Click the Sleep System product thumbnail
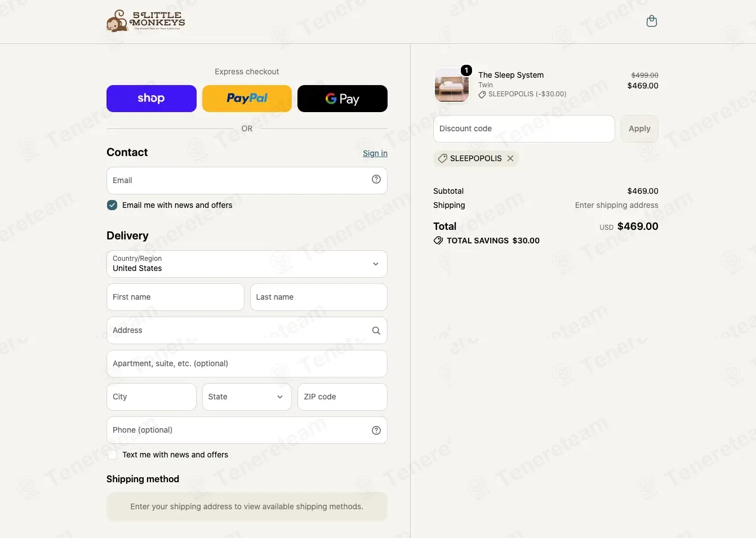This screenshot has height=538, width=756. [x=452, y=86]
